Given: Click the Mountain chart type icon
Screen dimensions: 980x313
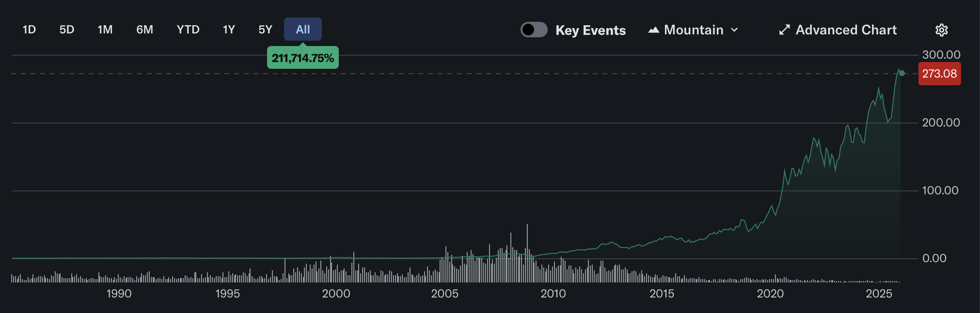Looking at the screenshot, I should pyautogui.click(x=654, y=30).
